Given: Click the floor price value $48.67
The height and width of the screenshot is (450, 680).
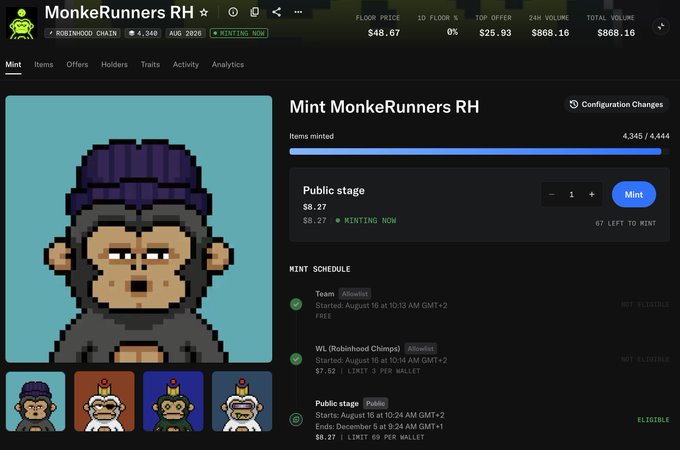Looking at the screenshot, I should [384, 33].
